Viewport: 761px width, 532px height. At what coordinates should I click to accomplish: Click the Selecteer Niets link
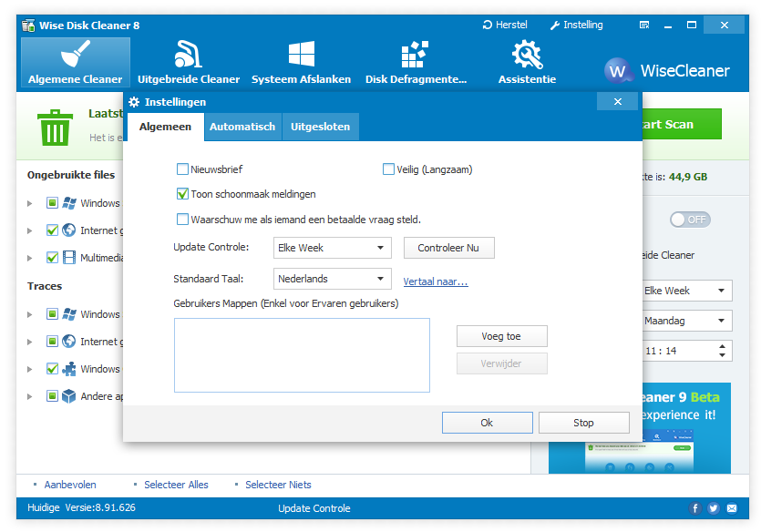[278, 485]
